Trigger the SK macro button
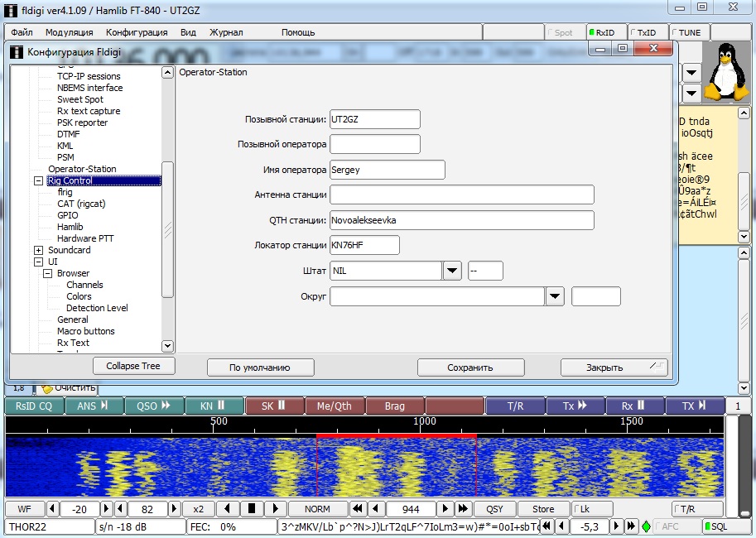The height and width of the screenshot is (538, 756). (x=274, y=406)
